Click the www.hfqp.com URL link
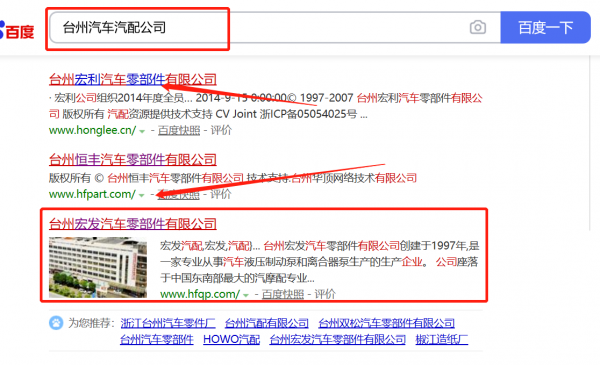 pyautogui.click(x=200, y=294)
